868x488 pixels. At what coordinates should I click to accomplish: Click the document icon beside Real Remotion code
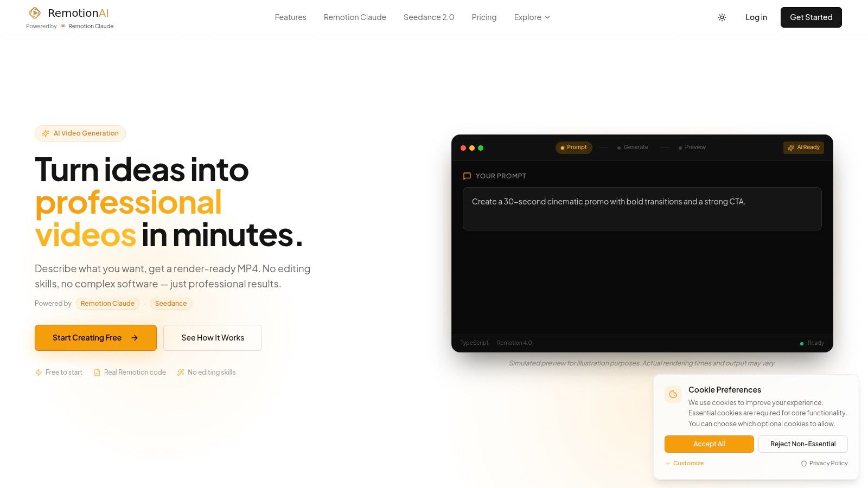coord(97,373)
